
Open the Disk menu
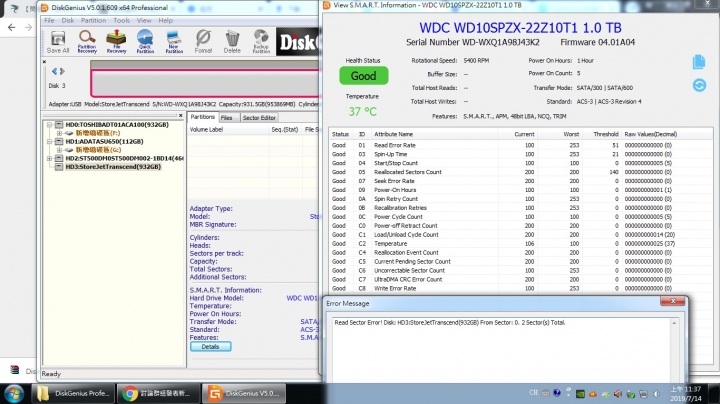pos(68,21)
